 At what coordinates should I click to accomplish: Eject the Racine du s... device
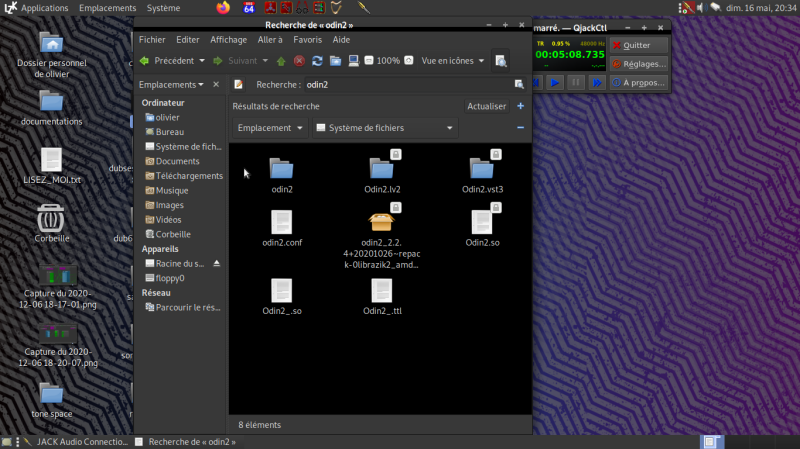217,264
